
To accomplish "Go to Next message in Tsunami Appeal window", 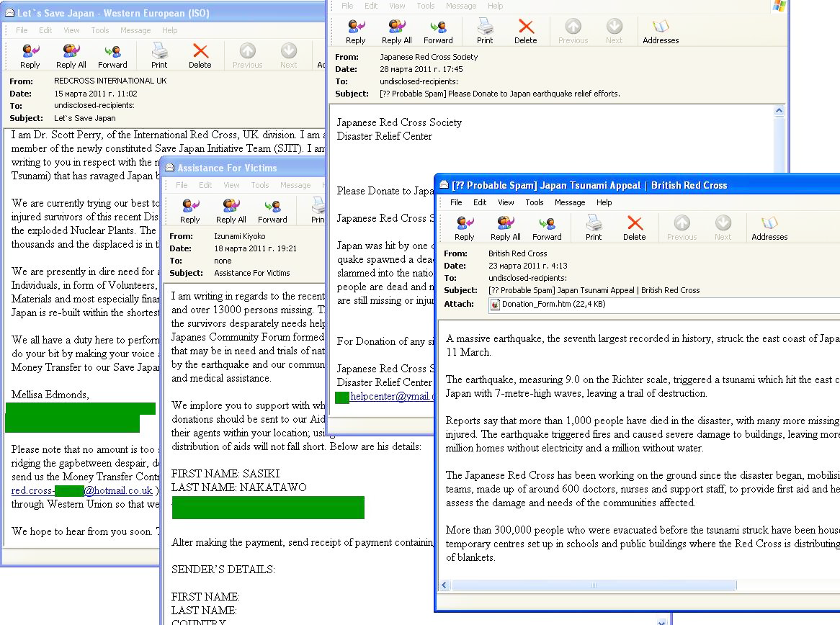I will (x=723, y=228).
